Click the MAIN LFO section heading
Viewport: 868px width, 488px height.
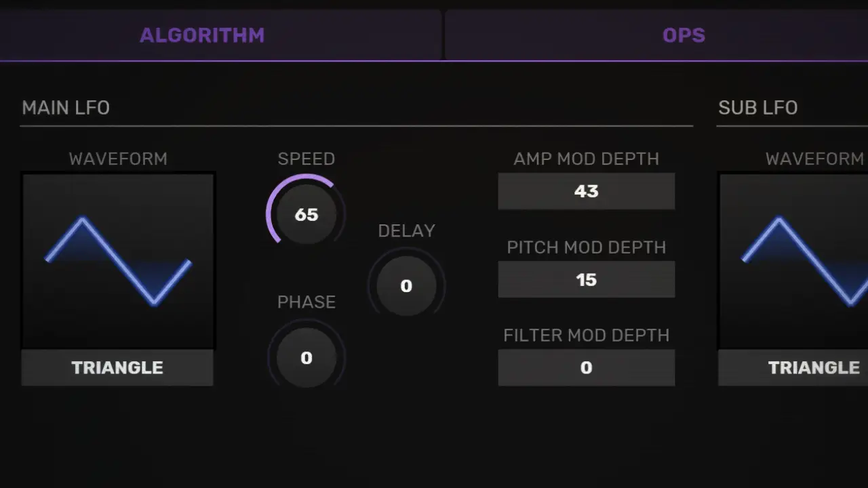click(66, 108)
